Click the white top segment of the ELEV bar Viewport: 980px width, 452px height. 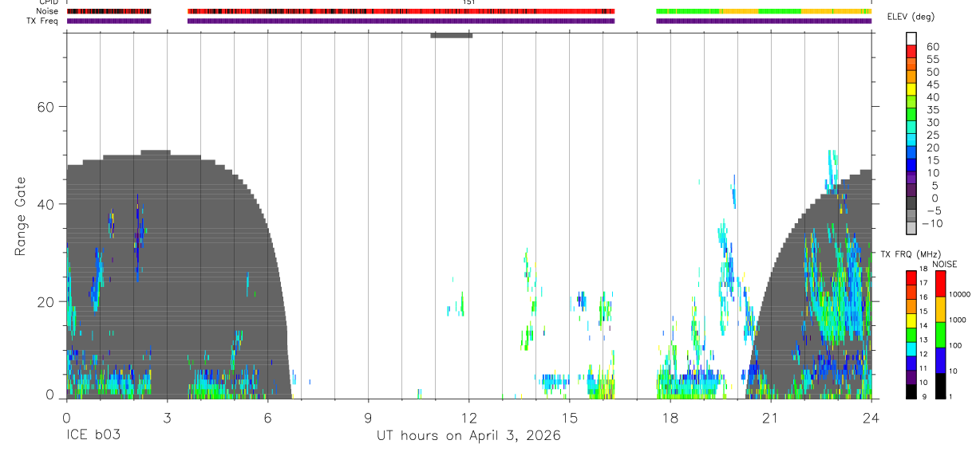point(911,38)
